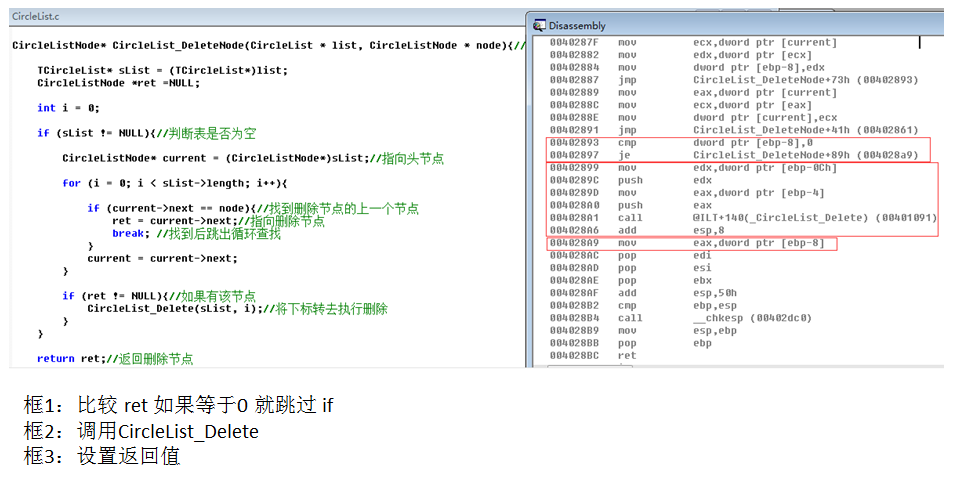Screen dimensions: 958x482
Task: Click the 'pop esi' row at 004028AD
Action: coord(631,268)
